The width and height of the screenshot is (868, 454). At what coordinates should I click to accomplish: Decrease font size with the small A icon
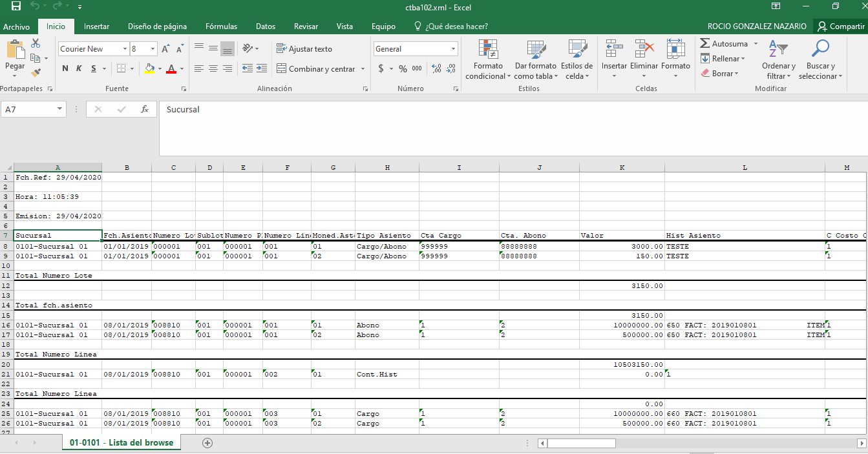coord(180,49)
